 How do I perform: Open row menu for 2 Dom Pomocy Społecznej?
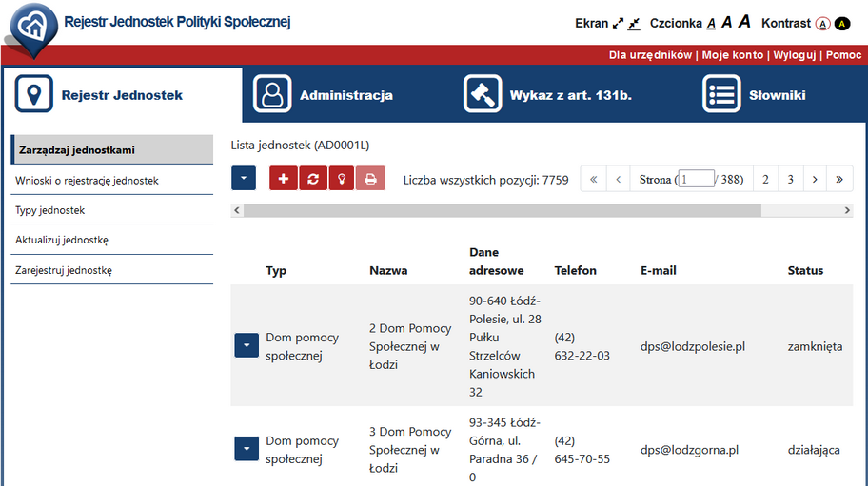click(x=247, y=345)
